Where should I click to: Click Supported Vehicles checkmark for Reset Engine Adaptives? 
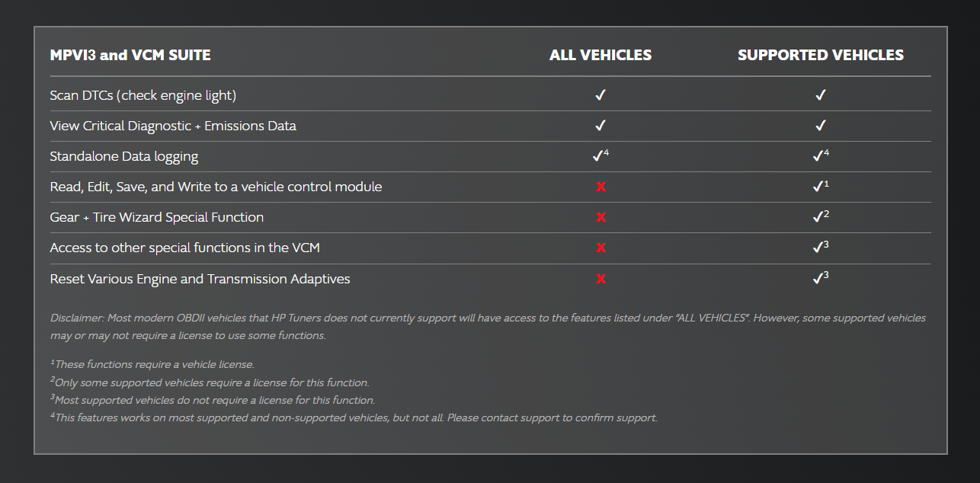[x=818, y=279]
